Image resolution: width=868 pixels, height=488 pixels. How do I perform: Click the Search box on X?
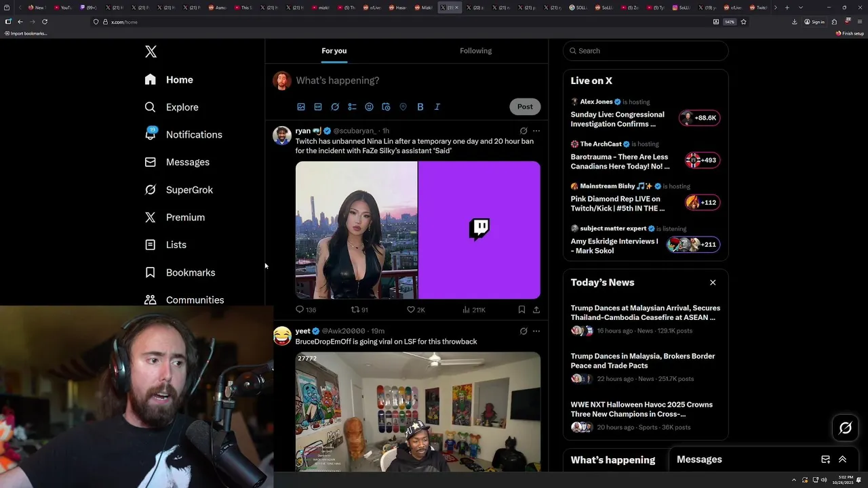click(646, 51)
